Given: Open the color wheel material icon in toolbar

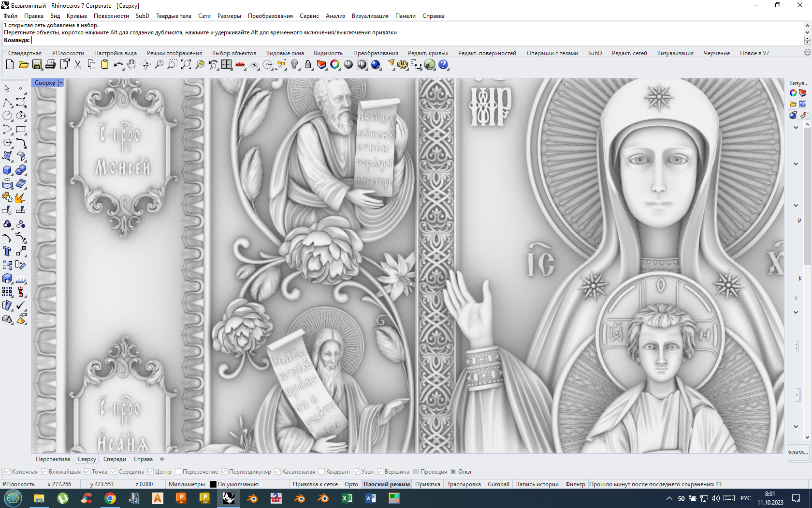Looking at the screenshot, I should 335,64.
